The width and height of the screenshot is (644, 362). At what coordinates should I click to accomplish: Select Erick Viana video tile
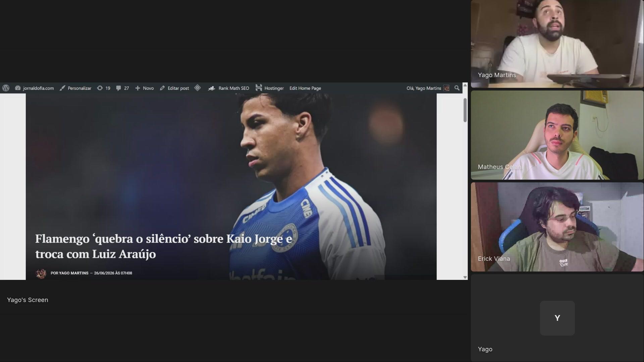tap(557, 227)
